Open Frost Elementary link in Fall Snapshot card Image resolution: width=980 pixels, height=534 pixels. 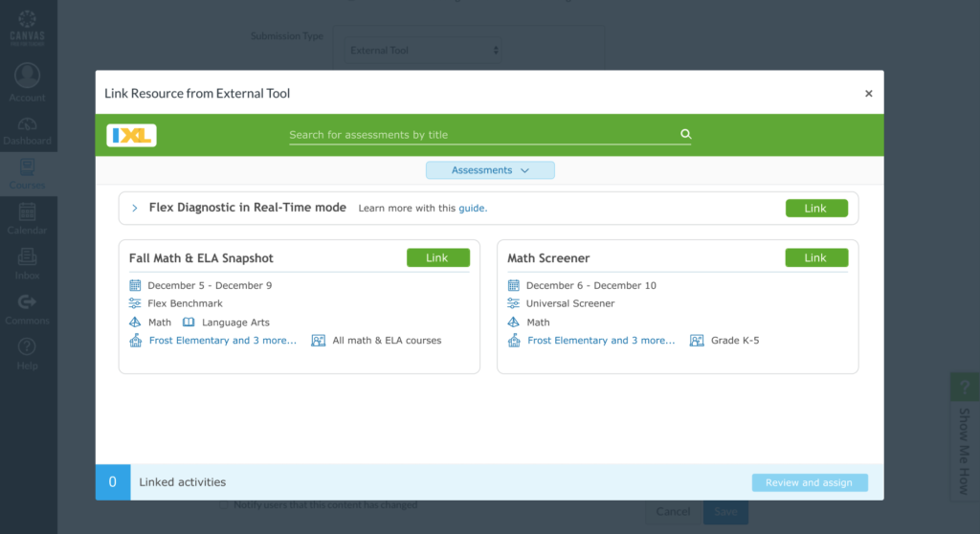point(222,340)
